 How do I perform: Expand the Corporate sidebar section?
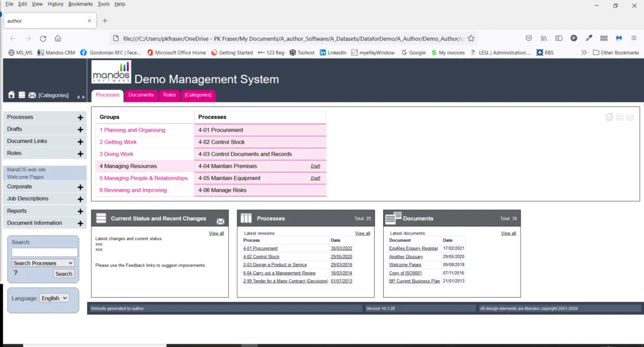click(80, 187)
